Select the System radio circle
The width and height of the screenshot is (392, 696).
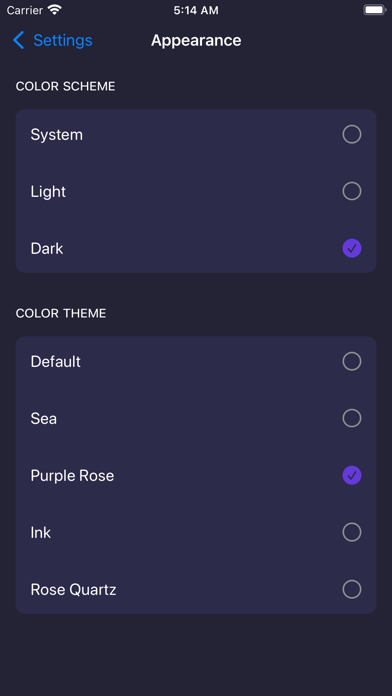click(x=352, y=134)
